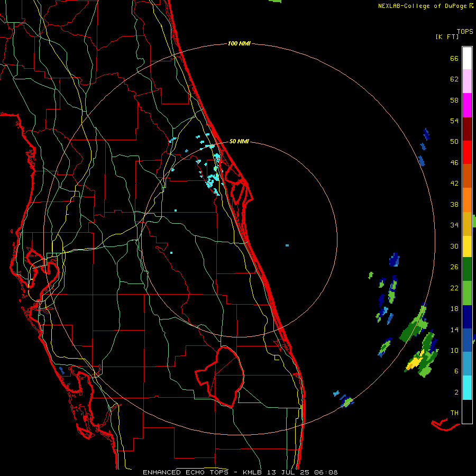Click the legend value "34"

(454, 225)
